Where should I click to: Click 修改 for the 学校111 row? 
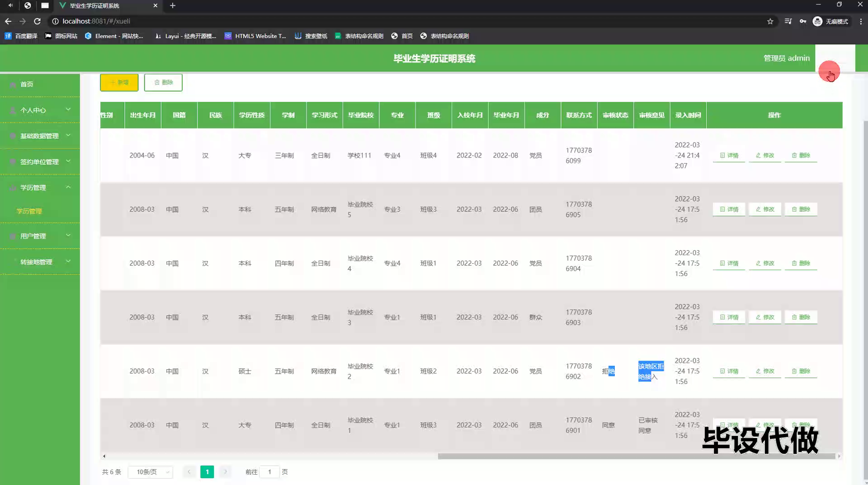tap(765, 155)
